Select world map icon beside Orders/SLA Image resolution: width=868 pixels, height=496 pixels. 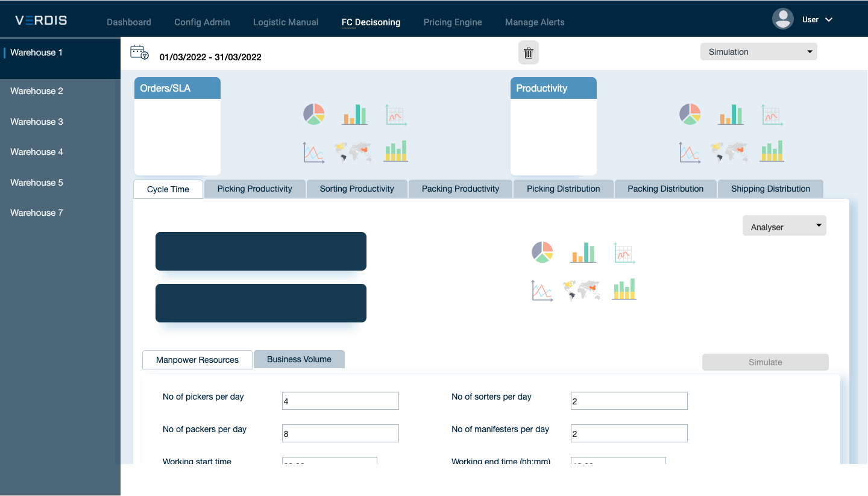tap(353, 152)
